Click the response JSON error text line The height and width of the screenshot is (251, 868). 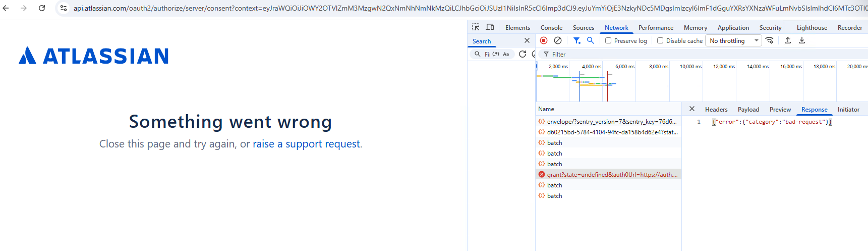(x=772, y=122)
